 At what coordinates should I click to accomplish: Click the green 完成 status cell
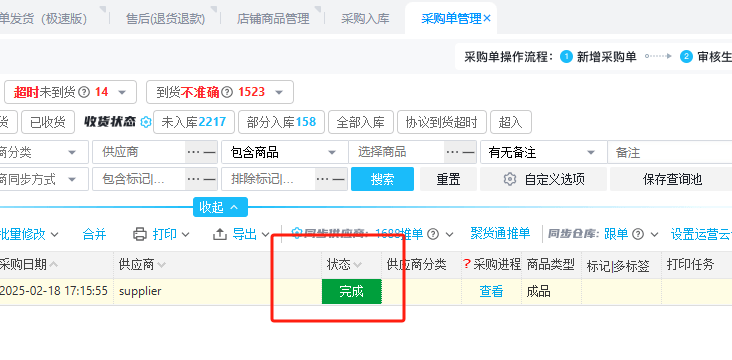click(x=352, y=292)
